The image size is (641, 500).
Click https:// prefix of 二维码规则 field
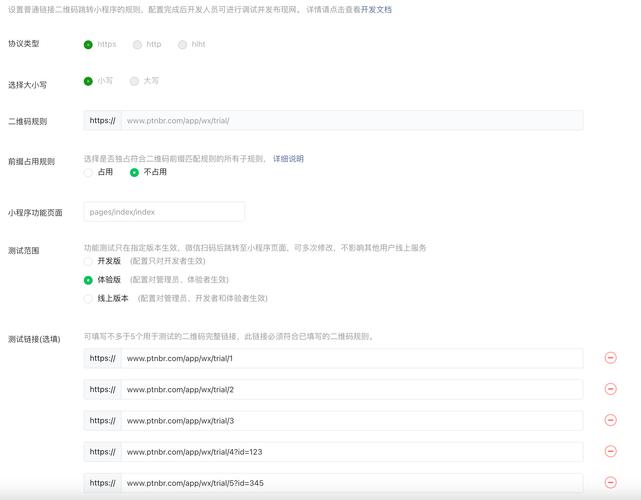[103, 121]
